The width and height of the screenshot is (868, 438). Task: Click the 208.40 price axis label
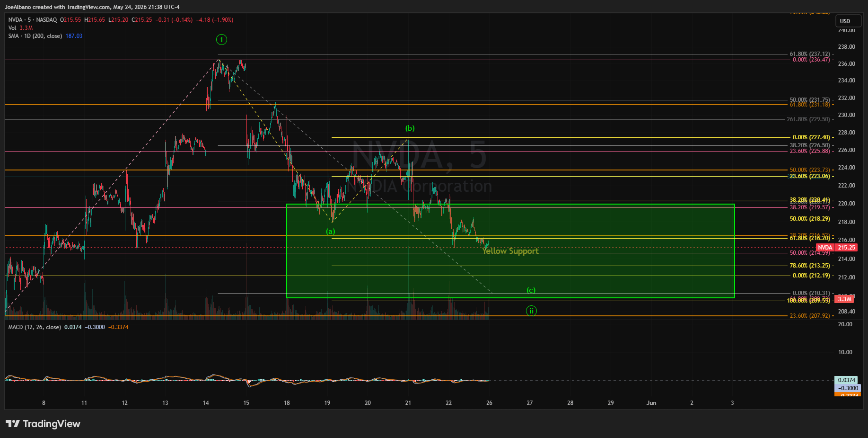point(846,312)
